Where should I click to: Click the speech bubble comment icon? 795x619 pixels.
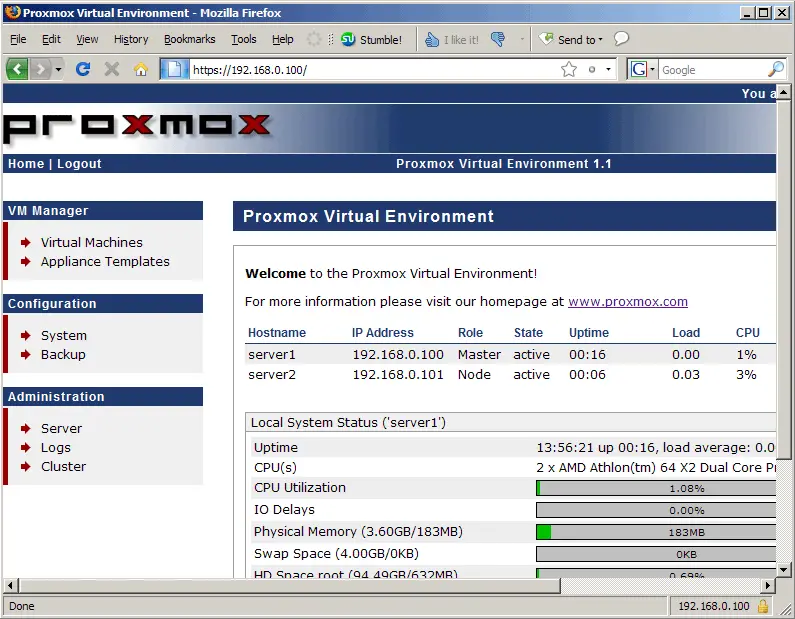coord(621,39)
